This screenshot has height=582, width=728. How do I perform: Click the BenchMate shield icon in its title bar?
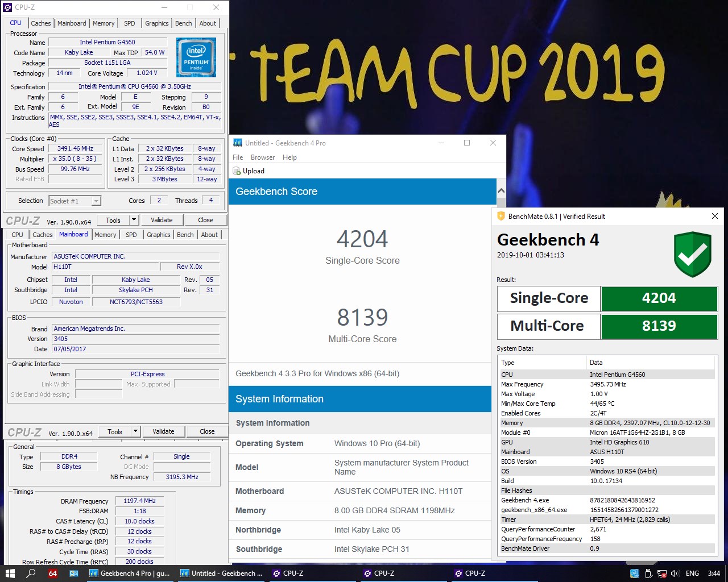501,216
